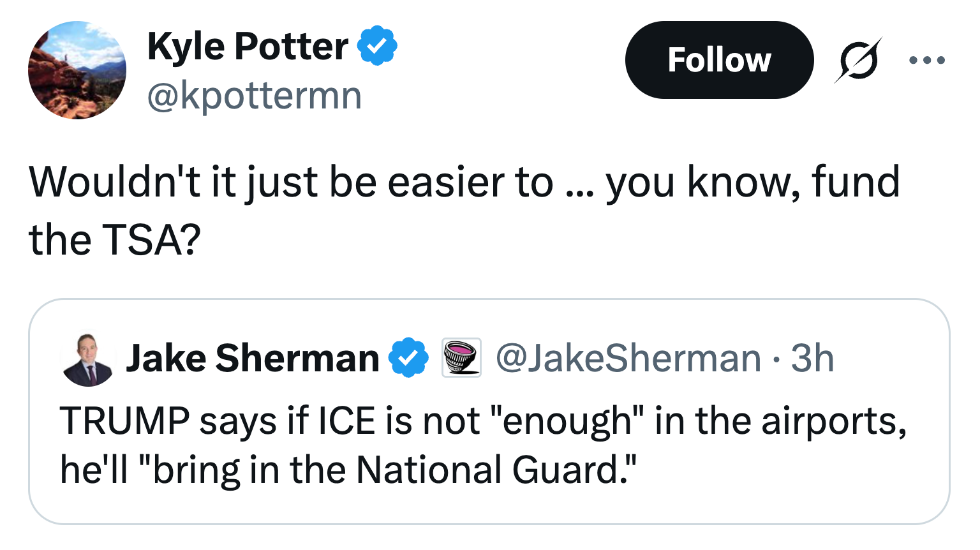The image size is (980, 550).
Task: Click Jake Sherman's small avatar photo
Action: pyautogui.click(x=87, y=359)
